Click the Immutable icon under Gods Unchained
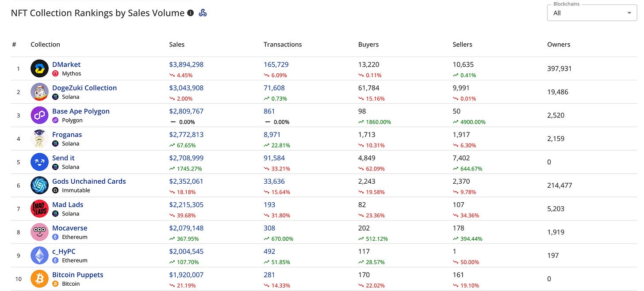This screenshot has height=291, width=644. [55, 190]
